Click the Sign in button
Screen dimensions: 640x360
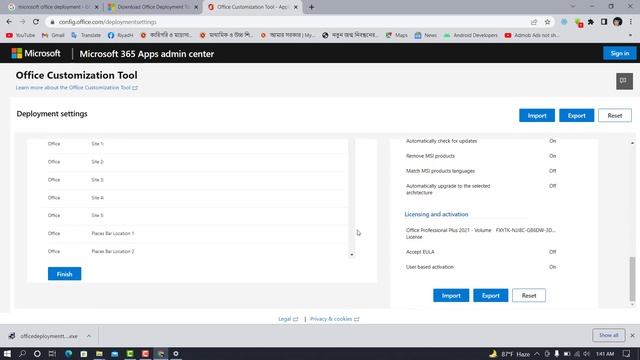click(620, 53)
